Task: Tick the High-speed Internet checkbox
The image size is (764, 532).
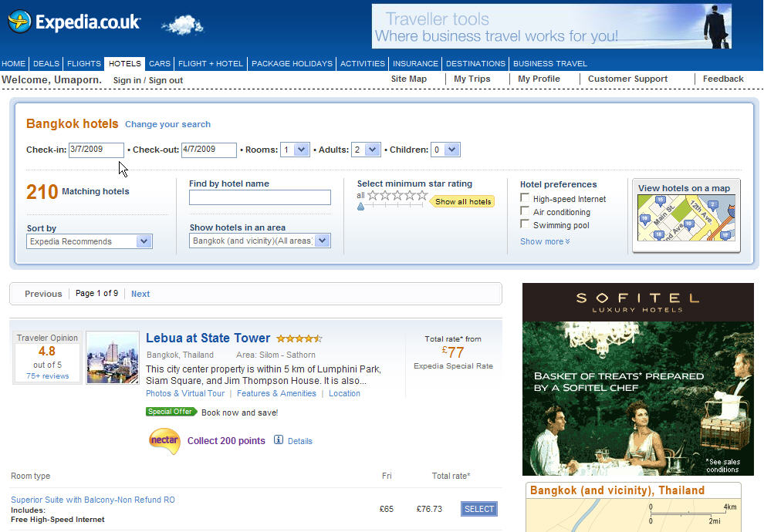Action: pyautogui.click(x=525, y=197)
